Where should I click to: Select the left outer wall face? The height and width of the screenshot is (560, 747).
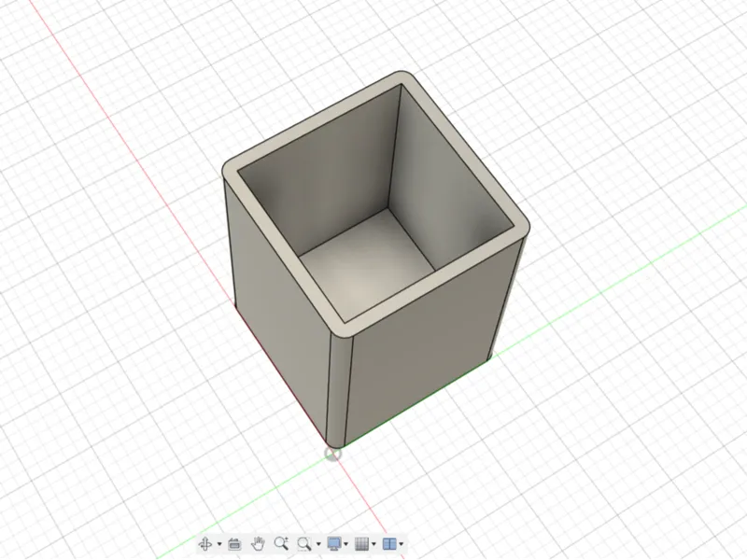click(276, 305)
